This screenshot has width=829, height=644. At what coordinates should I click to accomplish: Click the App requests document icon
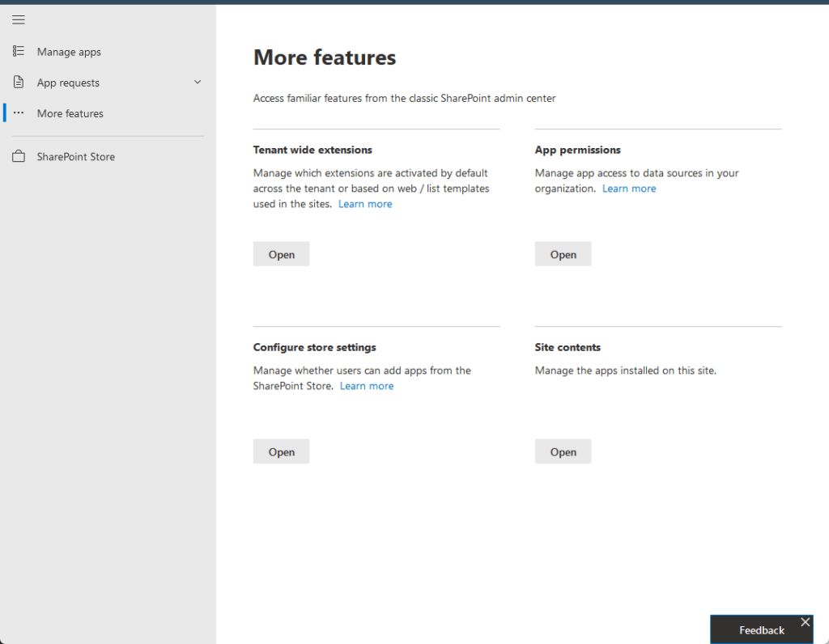click(19, 82)
